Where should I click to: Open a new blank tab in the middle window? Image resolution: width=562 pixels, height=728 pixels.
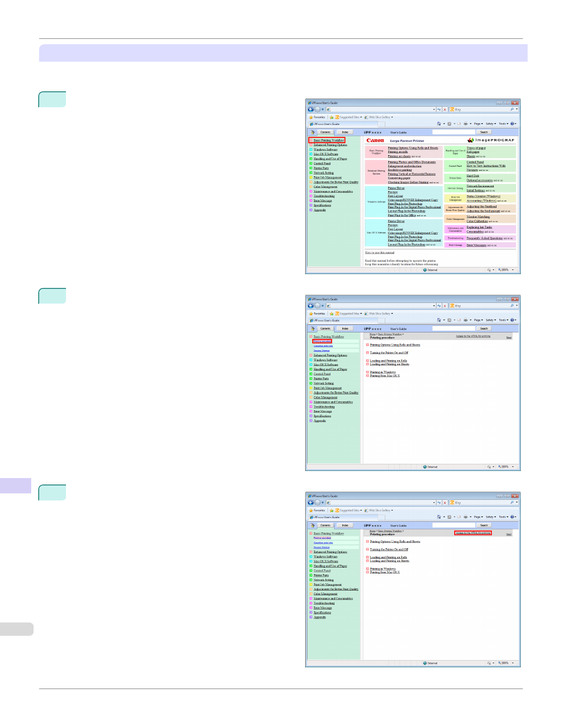pyautogui.click(x=381, y=321)
